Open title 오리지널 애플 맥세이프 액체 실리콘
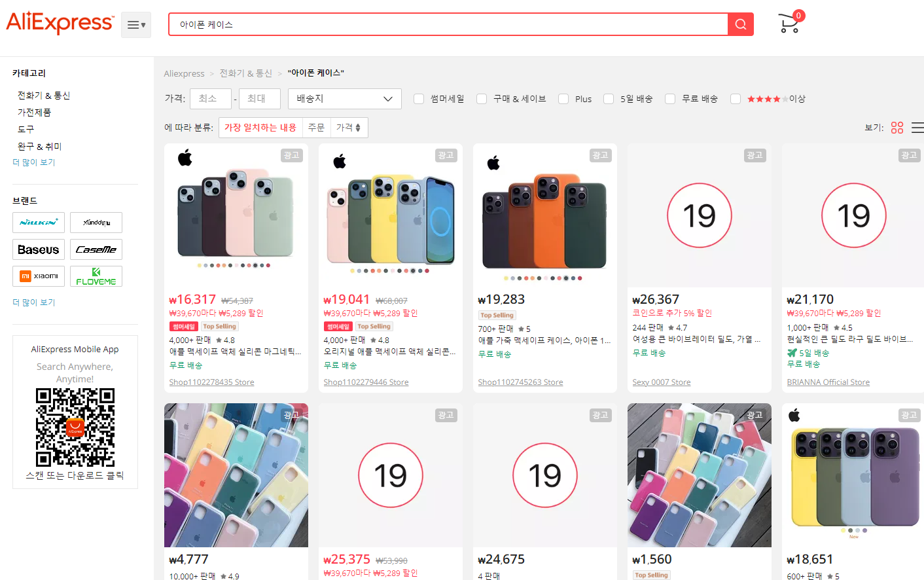 click(390, 352)
